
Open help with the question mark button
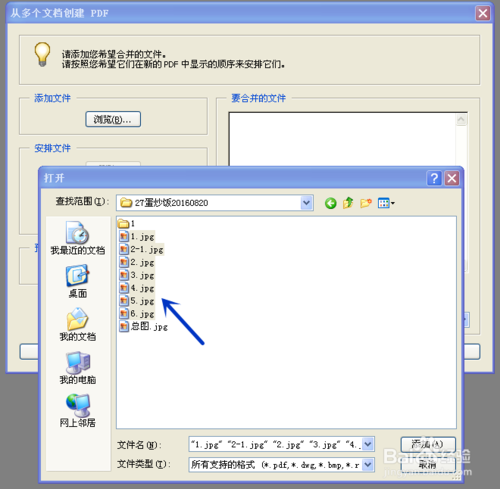pyautogui.click(x=434, y=178)
